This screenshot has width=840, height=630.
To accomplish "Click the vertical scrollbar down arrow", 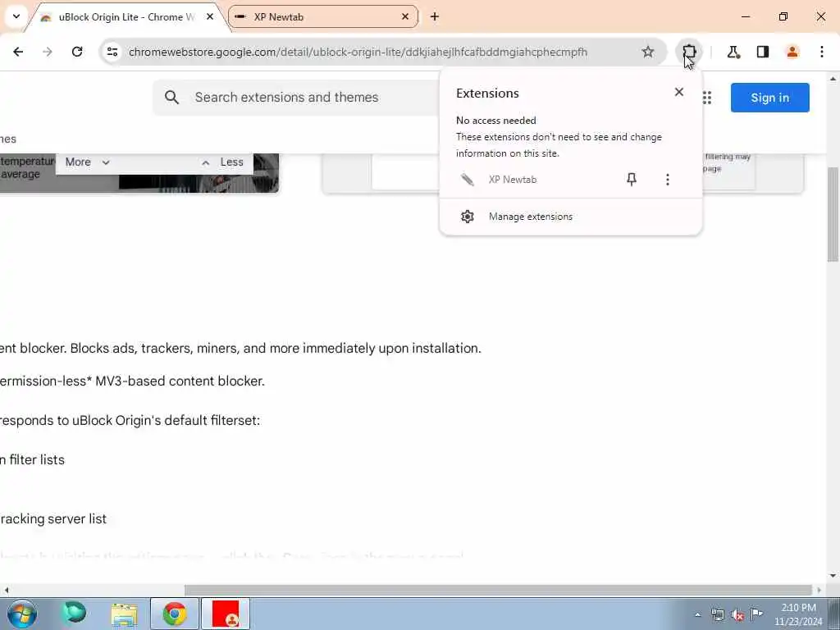I will click(x=833, y=576).
